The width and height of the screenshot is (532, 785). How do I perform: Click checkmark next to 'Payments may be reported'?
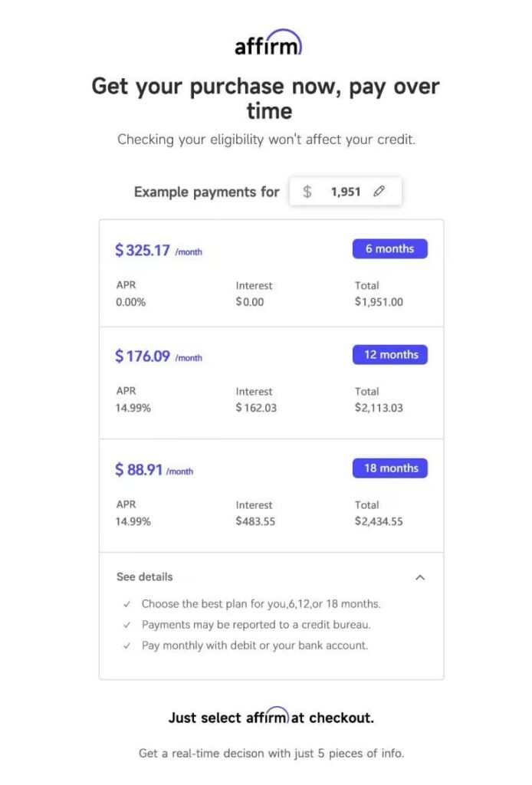126,625
